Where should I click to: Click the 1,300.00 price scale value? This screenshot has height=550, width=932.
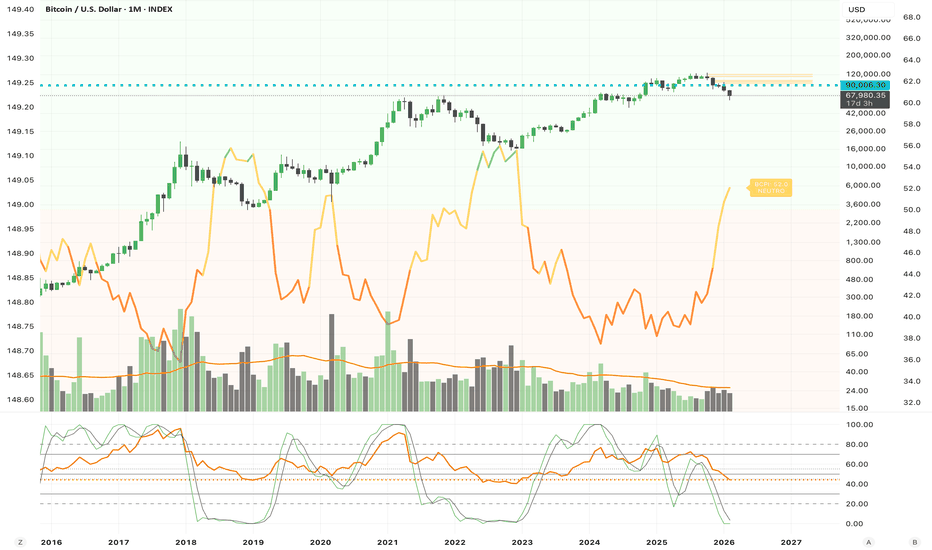864,243
